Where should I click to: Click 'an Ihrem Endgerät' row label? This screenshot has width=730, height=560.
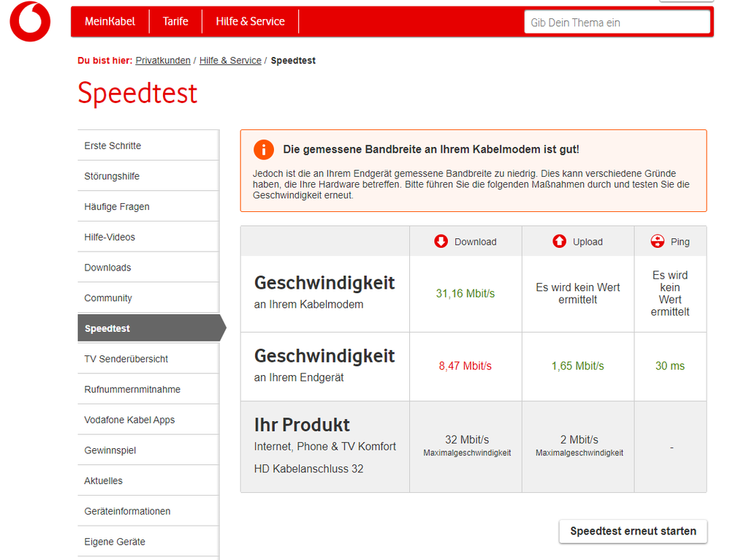pyautogui.click(x=299, y=377)
